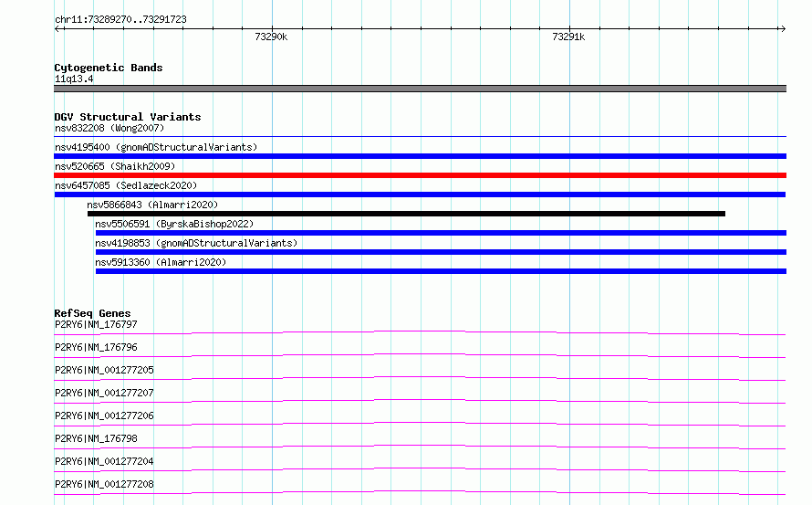Click the right scroll arrow on ruler

point(783,28)
